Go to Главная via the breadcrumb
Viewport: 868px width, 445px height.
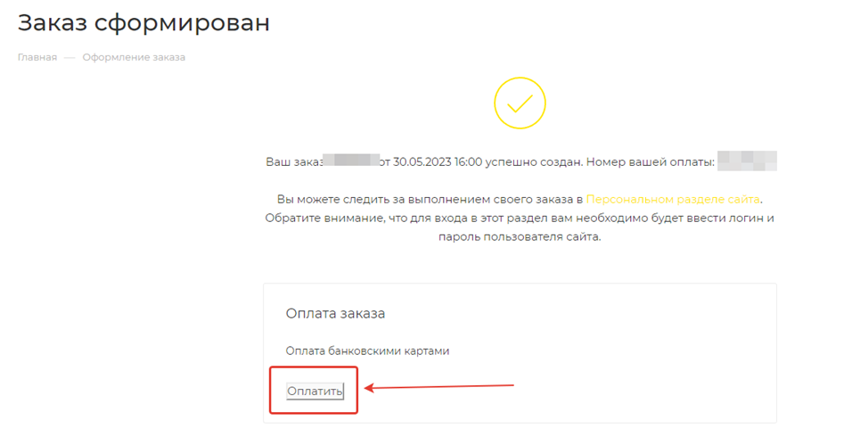(37, 57)
